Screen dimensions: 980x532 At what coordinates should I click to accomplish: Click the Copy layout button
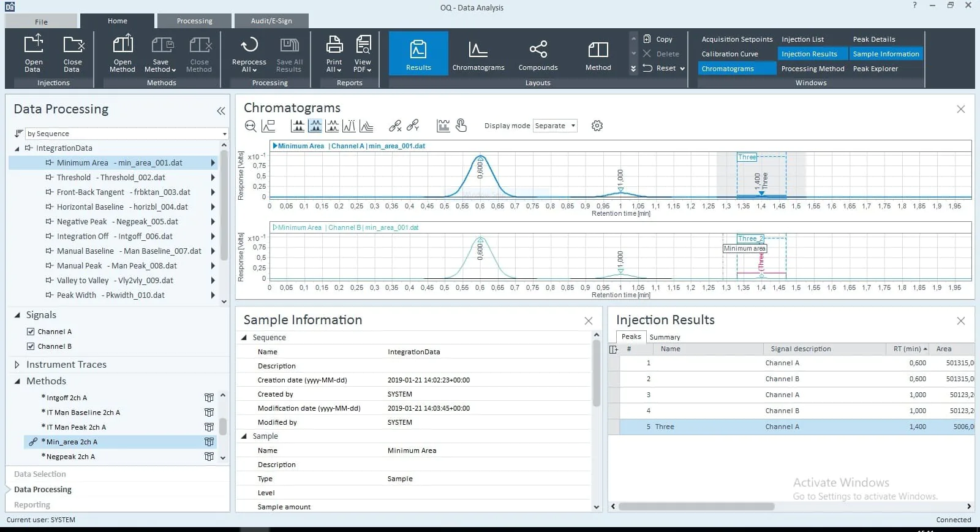click(658, 39)
